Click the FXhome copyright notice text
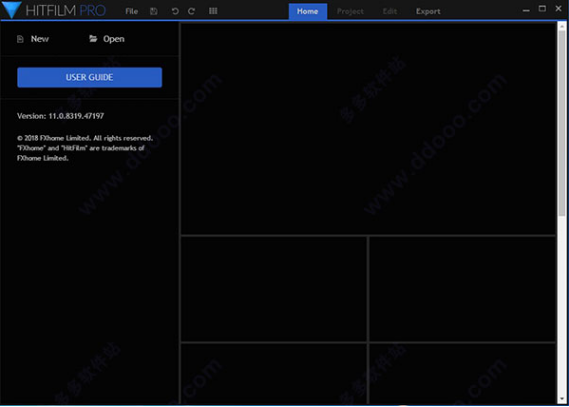The width and height of the screenshot is (569, 407). click(85, 148)
